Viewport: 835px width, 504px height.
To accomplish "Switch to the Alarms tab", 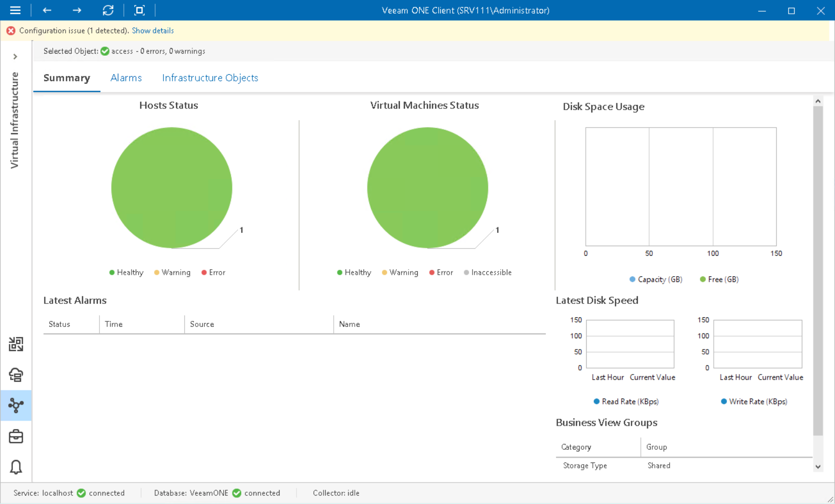I will [126, 78].
